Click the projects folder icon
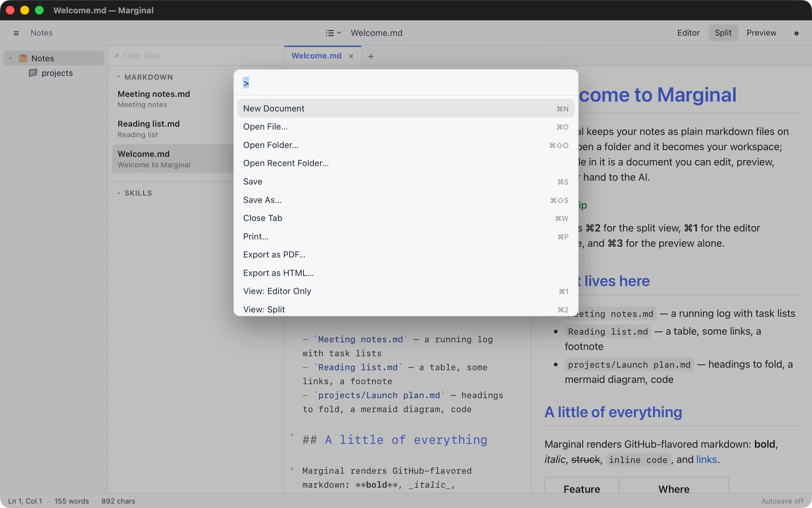Image resolution: width=812 pixels, height=508 pixels. coord(33,73)
